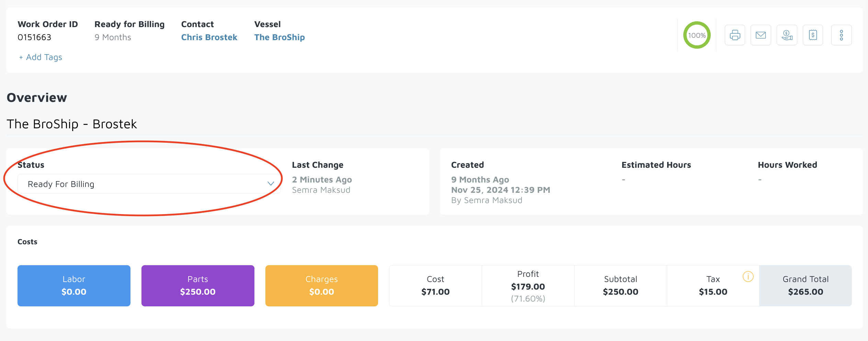Click the Cost summary cell
Viewport: 868px width, 341px height.
coord(435,285)
